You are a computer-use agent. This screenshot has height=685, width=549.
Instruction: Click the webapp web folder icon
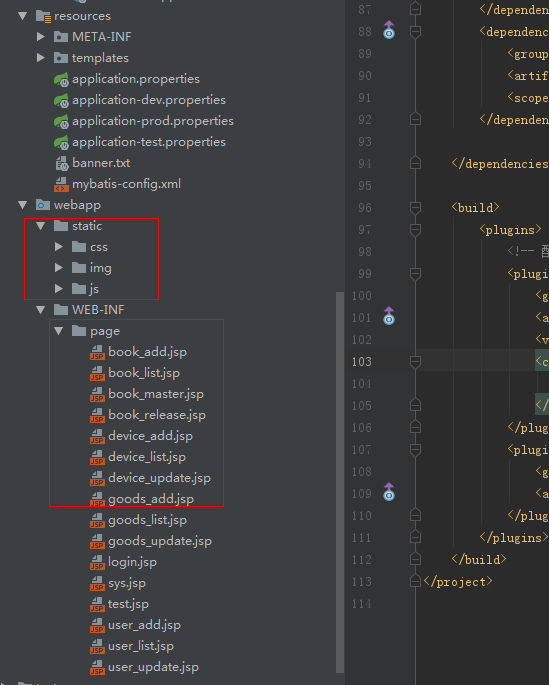point(43,204)
